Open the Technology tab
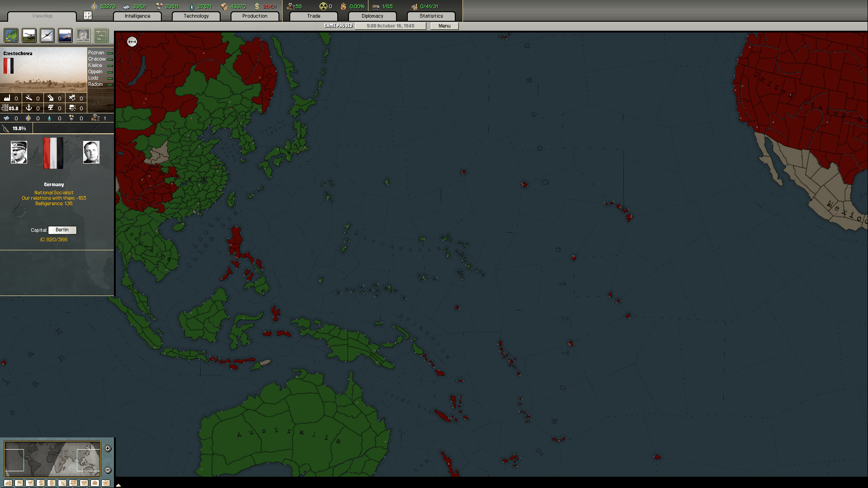The image size is (868, 488). click(196, 16)
